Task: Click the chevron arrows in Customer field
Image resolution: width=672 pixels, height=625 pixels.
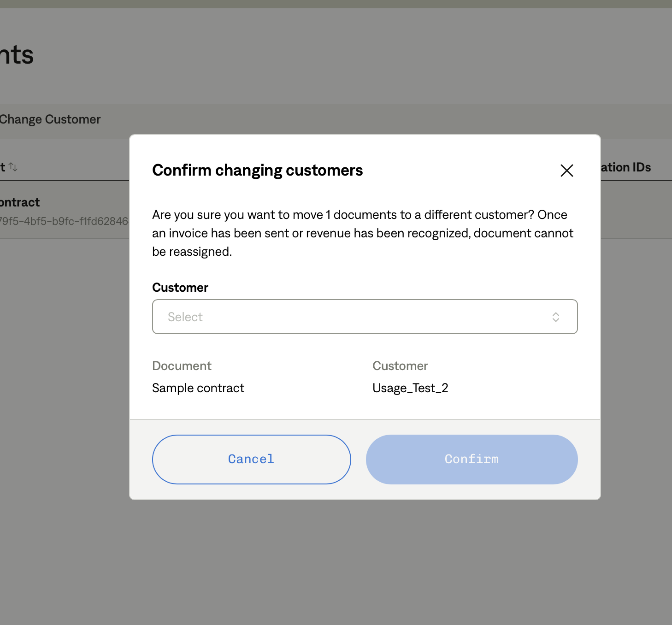Action: (555, 317)
